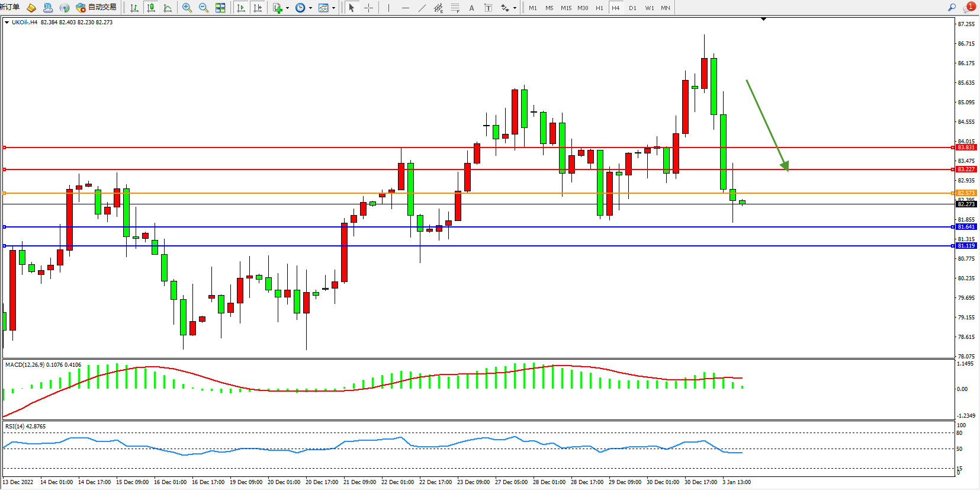Click the green downward arrow on chart
980x490 pixels.
pyautogui.click(x=767, y=125)
